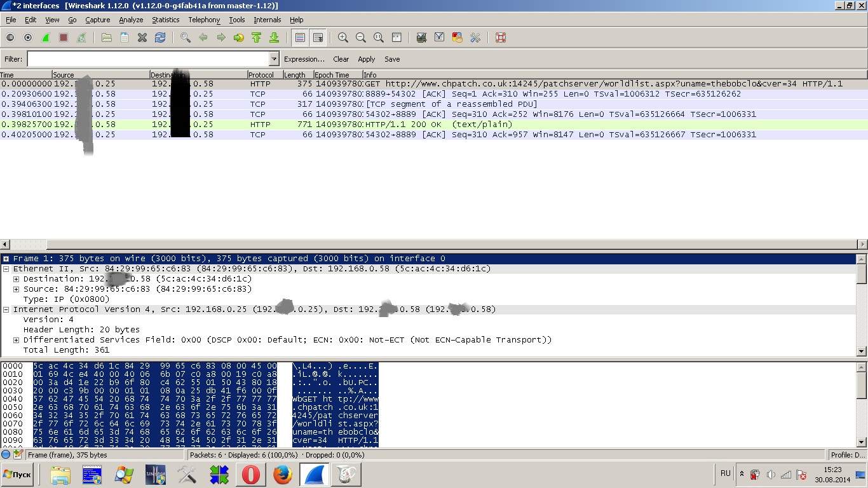Open Firefox from the taskbar
Screen dimensions: 868x488
[x=283, y=475]
